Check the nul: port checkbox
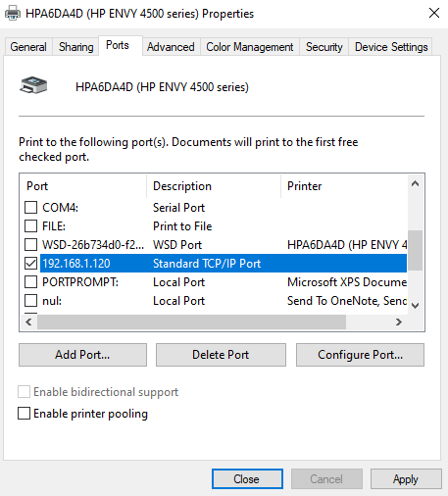 (x=30, y=300)
